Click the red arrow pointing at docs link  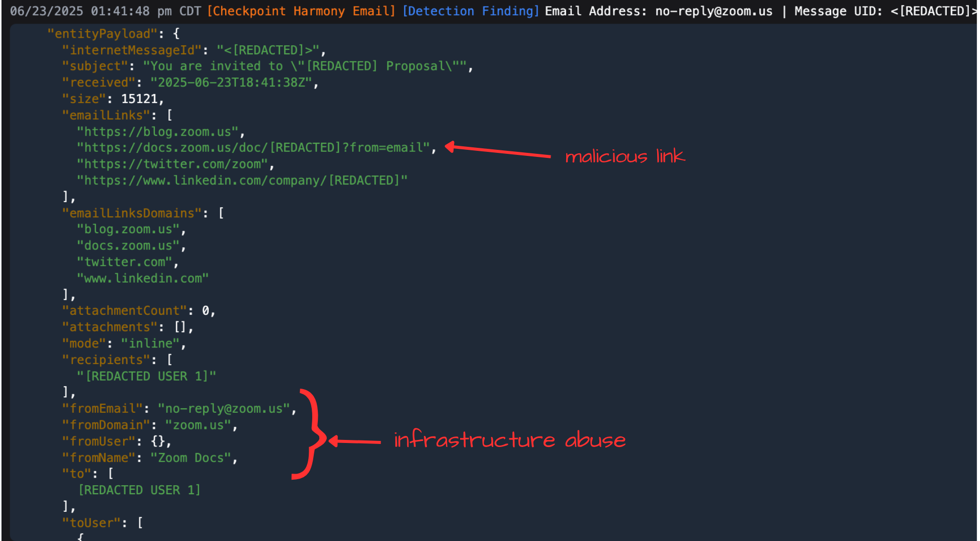pyautogui.click(x=498, y=151)
